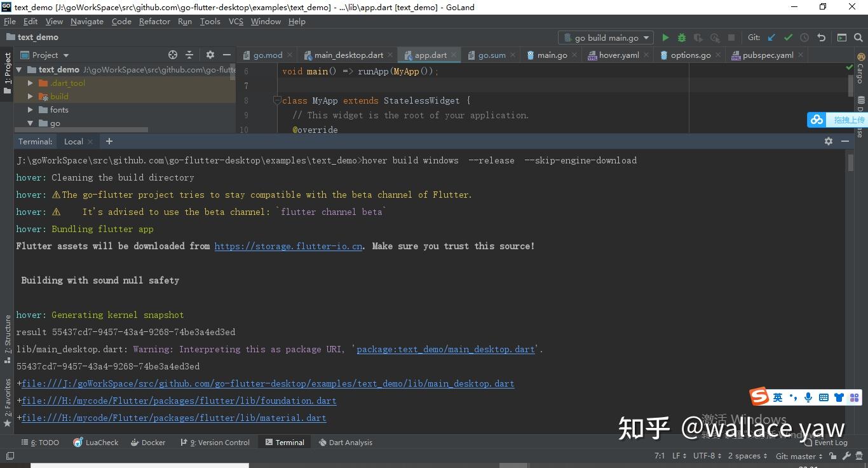This screenshot has height=468, width=868.
Task: Click the Collapse All icon in Project panel
Action: 189,55
